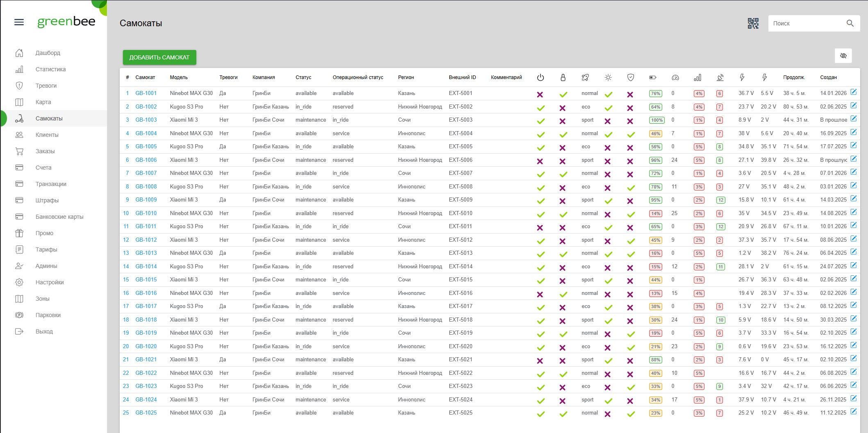This screenshot has height=433, width=868.
Task: Focus the Поиск search field
Action: [x=805, y=23]
